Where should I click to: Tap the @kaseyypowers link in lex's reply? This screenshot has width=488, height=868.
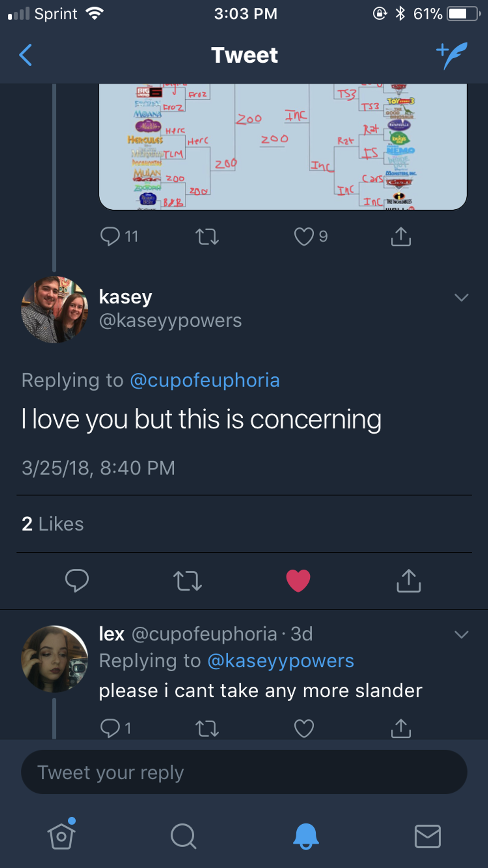[280, 661]
